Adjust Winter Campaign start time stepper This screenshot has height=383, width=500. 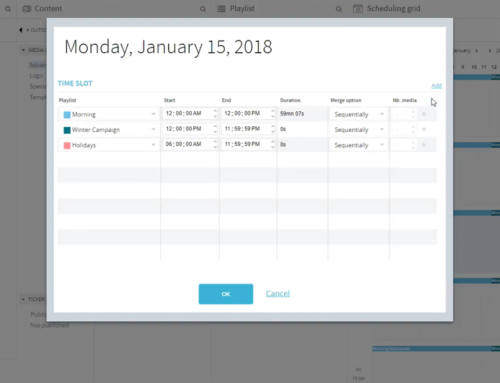(x=215, y=129)
